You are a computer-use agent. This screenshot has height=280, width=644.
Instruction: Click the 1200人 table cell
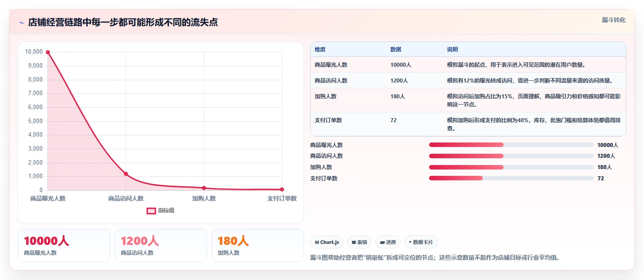point(399,81)
